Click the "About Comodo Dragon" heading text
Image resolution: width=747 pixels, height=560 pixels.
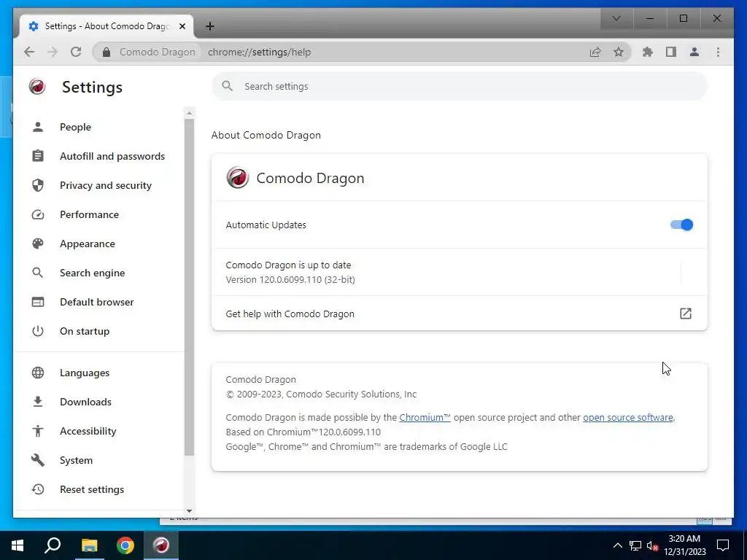[266, 135]
